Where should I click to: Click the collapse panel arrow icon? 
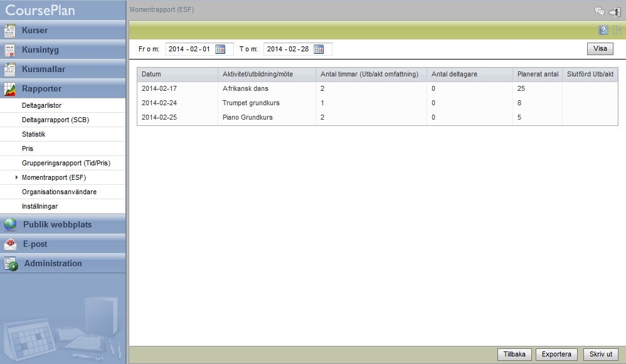click(617, 30)
